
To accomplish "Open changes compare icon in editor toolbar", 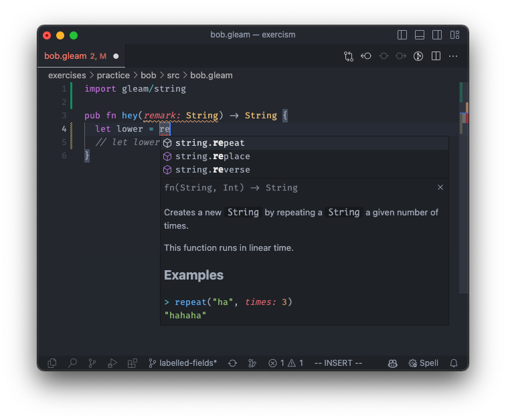I will (349, 56).
